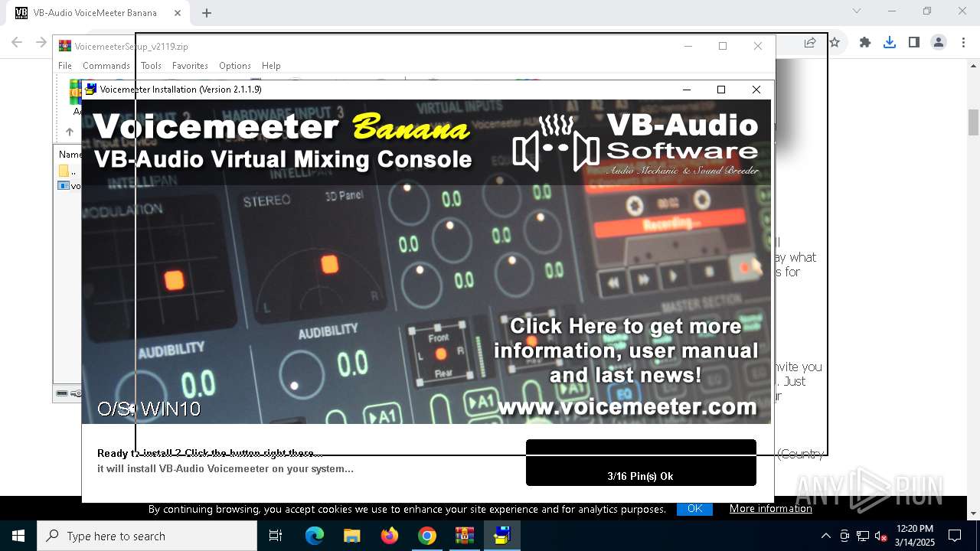Click the install button showing 3/16 Pin(s) Ok

click(641, 462)
